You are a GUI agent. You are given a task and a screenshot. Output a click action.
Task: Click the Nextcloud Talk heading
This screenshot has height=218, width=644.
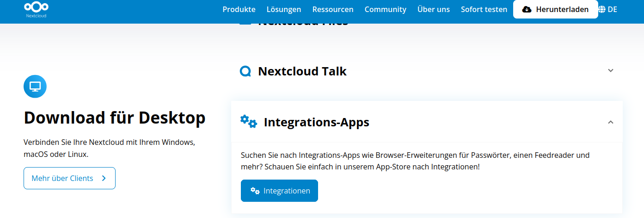(302, 71)
